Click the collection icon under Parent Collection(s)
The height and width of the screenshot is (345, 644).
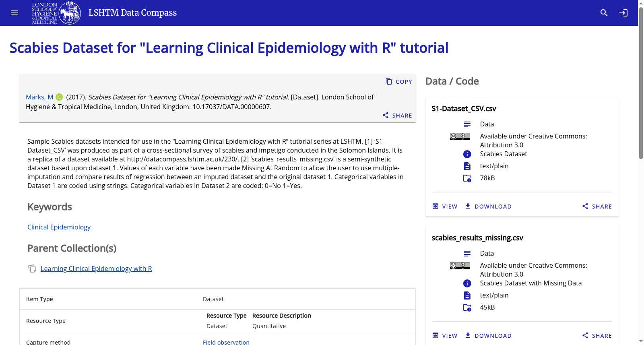pos(32,269)
